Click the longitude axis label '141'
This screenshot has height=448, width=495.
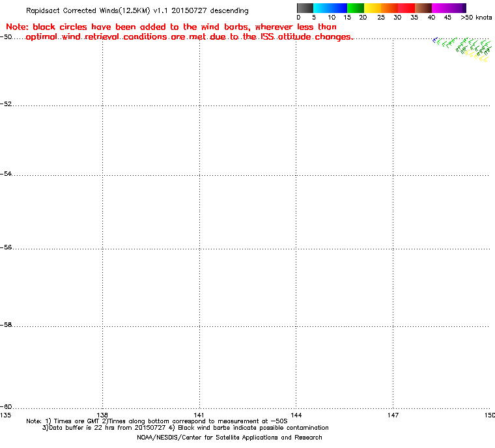(x=199, y=415)
